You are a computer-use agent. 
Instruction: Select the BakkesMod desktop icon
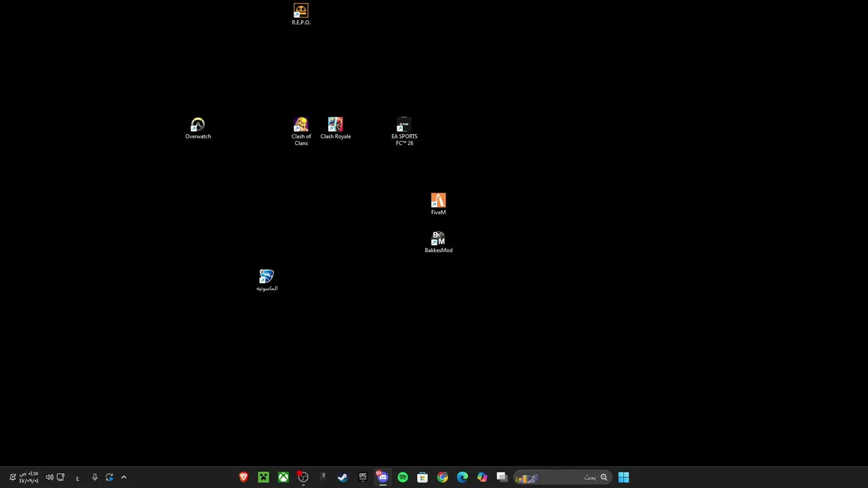pyautogui.click(x=438, y=242)
